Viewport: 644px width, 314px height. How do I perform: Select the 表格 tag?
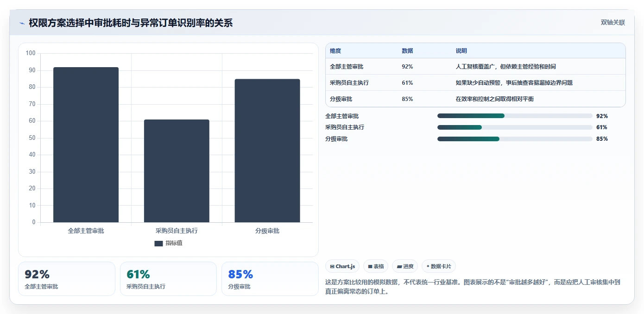(376, 266)
